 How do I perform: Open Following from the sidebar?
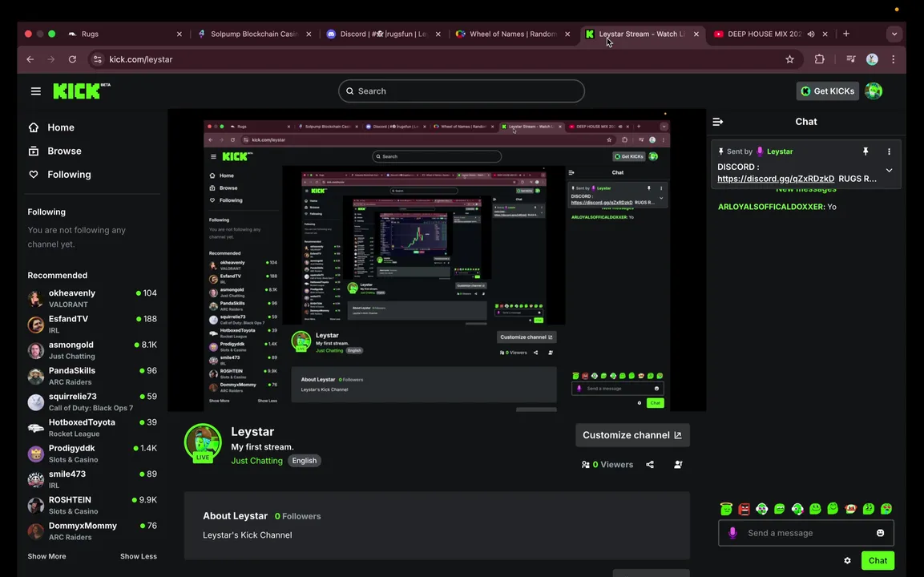pyautogui.click(x=59, y=175)
